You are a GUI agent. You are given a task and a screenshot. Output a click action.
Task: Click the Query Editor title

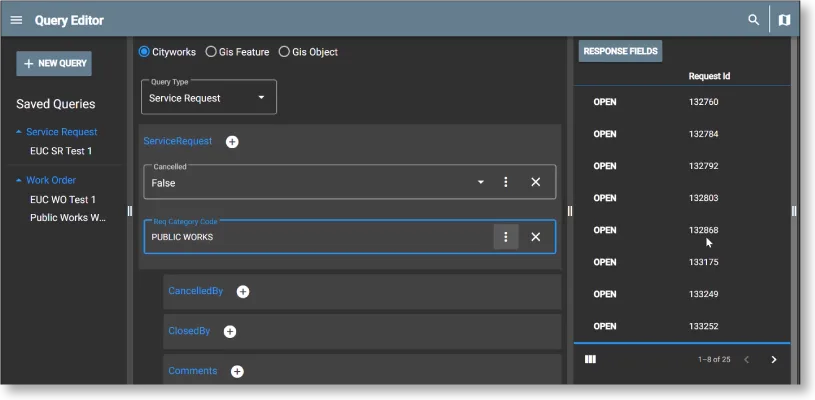pyautogui.click(x=69, y=21)
